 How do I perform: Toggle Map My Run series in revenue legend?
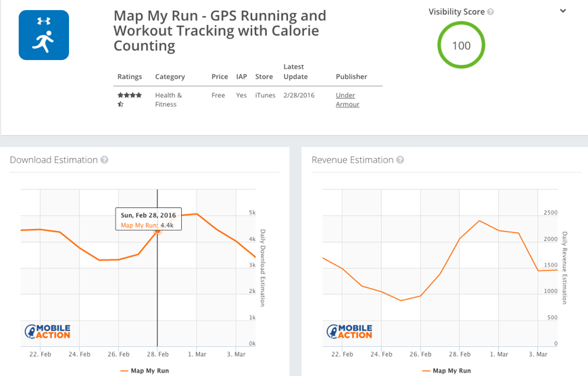(x=447, y=371)
